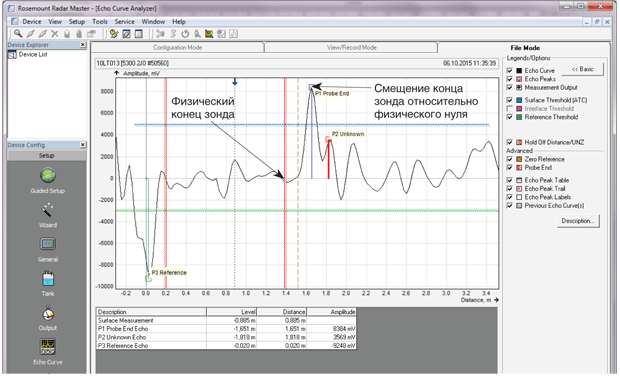Click the Device List icon in Device Explorer

click(x=12, y=55)
